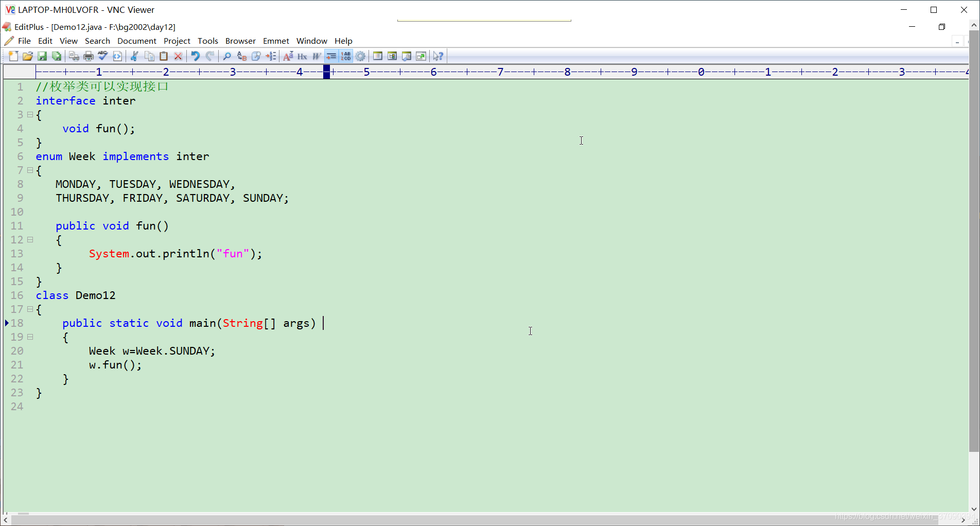Undo last edit with blue arrow
This screenshot has width=980, height=526.
coord(196,56)
